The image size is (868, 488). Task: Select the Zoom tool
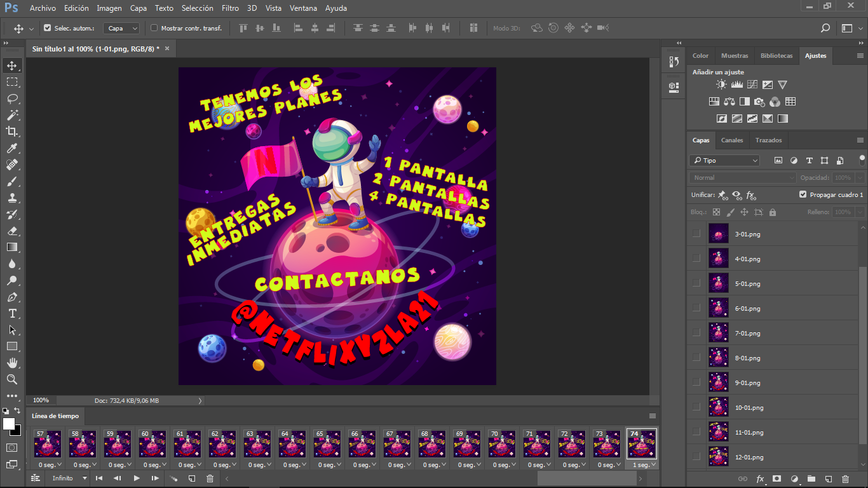pos(12,379)
